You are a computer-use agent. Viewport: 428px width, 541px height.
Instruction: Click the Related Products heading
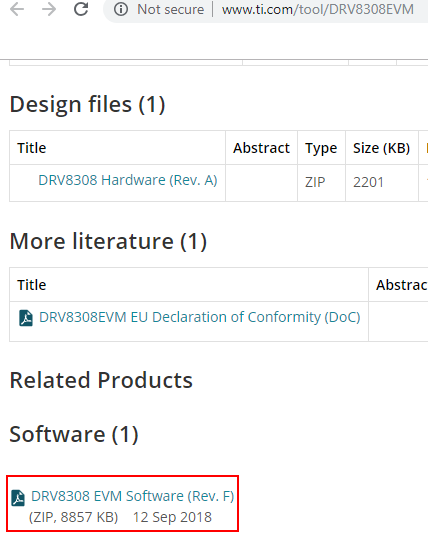coord(101,380)
